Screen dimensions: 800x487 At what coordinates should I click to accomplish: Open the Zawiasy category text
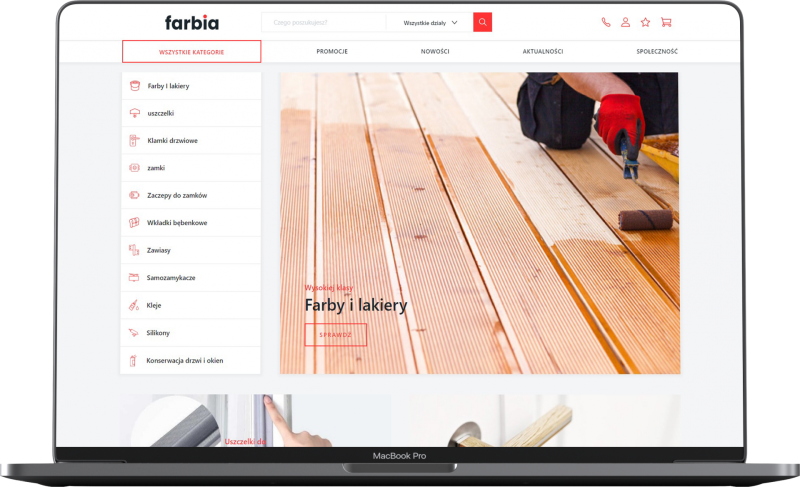point(159,250)
